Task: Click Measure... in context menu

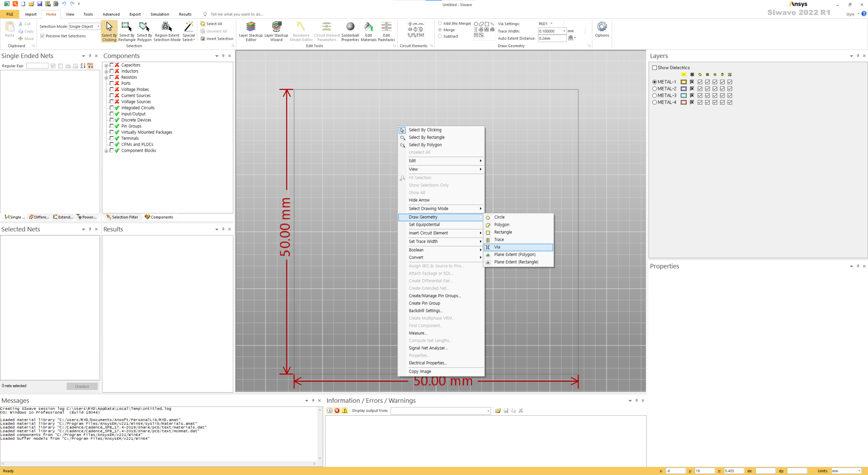Action: click(x=441, y=333)
